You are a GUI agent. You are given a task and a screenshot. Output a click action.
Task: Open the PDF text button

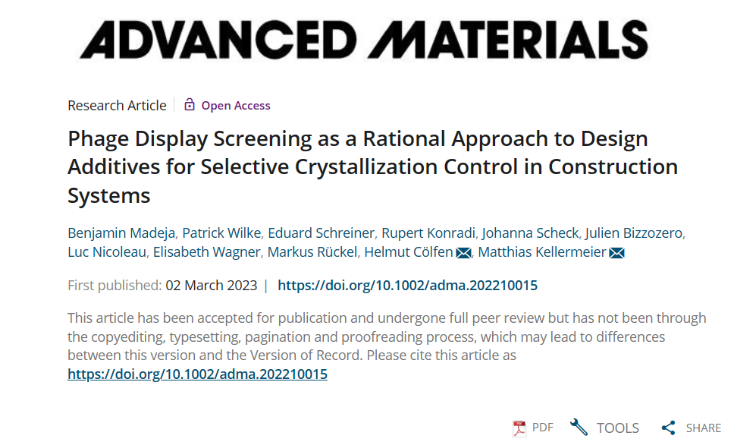pyautogui.click(x=542, y=427)
